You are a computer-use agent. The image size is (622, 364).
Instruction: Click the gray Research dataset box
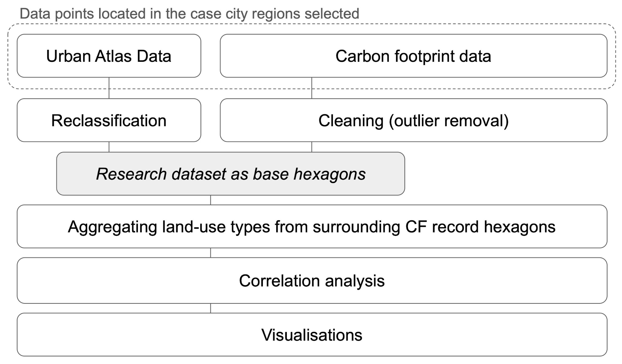(230, 174)
